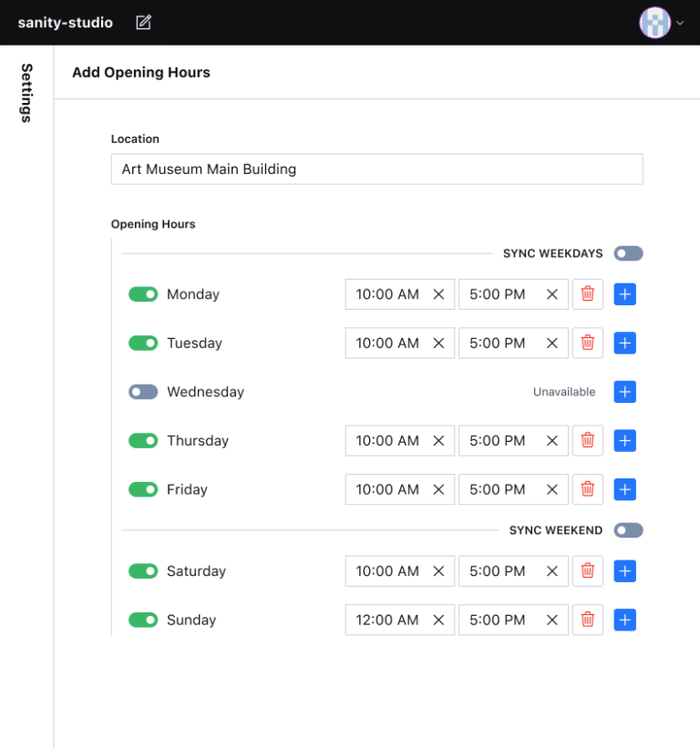This screenshot has height=749, width=700.
Task: Clear Tuesday's 10:00 AM start time
Action: (x=438, y=344)
